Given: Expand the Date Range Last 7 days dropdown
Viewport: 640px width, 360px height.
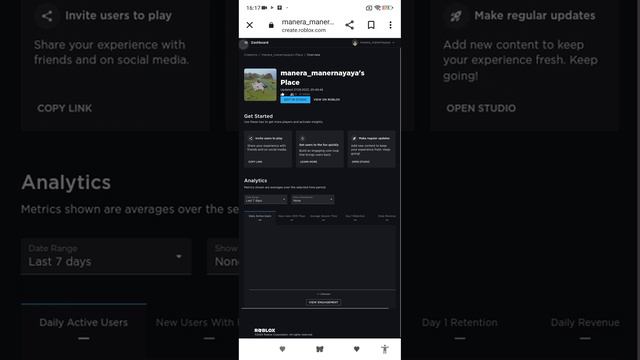Looking at the screenshot, I should [265, 199].
